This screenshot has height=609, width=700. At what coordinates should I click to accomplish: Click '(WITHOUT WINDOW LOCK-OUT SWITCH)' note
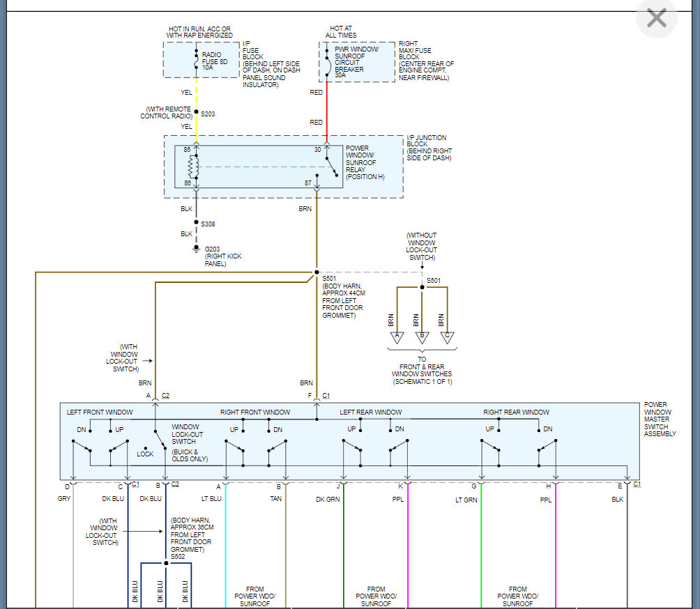click(x=421, y=246)
